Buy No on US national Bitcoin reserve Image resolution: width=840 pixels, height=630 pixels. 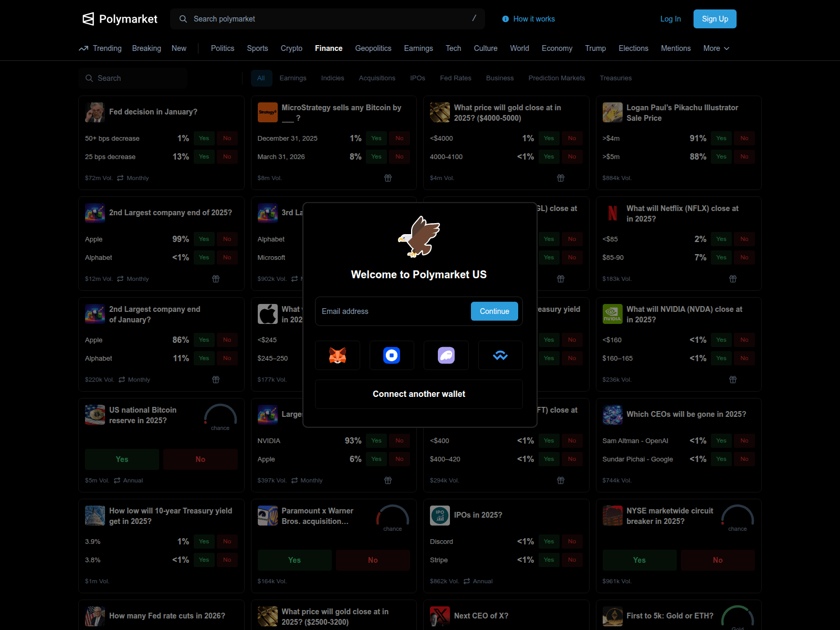point(201,459)
